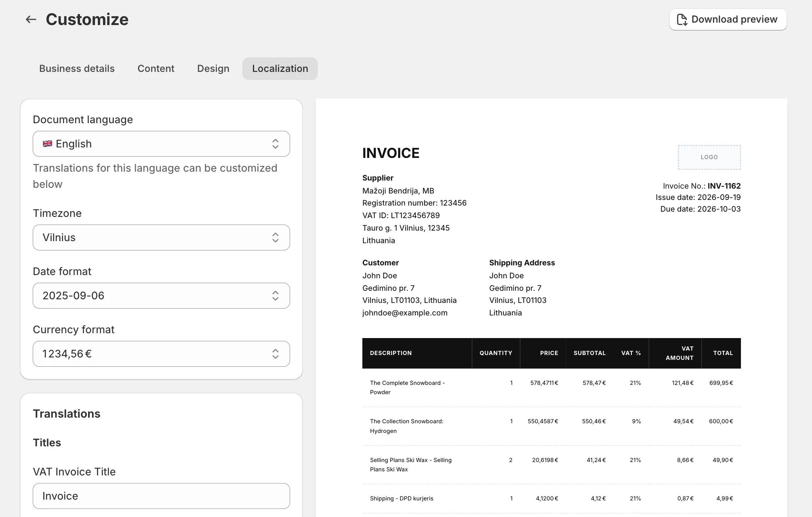Click the Date format chevron arrows
812x517 pixels.
tap(276, 296)
